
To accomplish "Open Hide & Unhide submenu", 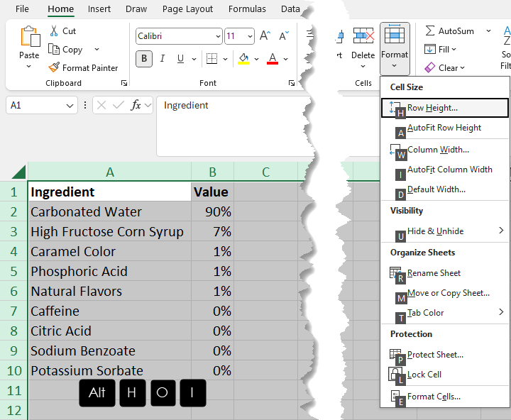I will (x=444, y=231).
